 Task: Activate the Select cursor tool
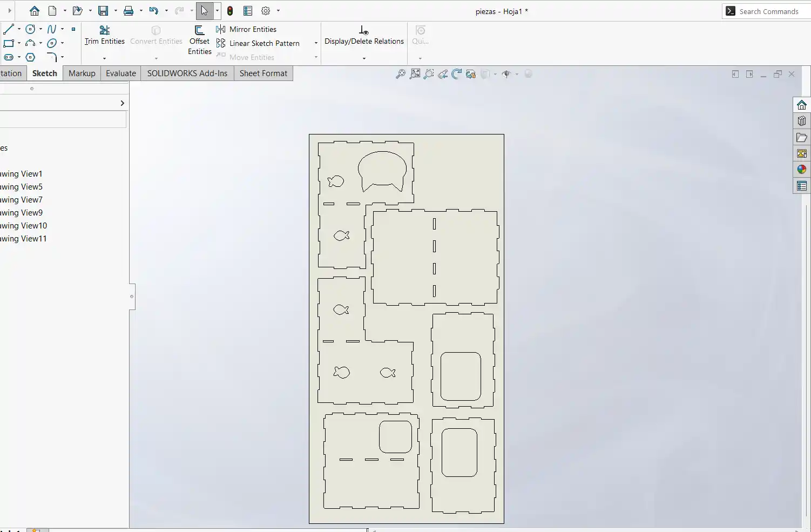(x=205, y=11)
